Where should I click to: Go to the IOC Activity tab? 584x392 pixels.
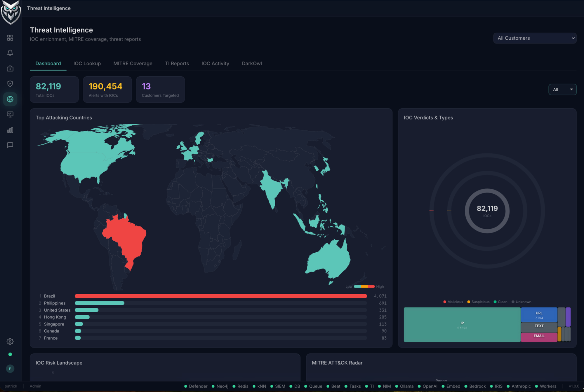point(215,64)
